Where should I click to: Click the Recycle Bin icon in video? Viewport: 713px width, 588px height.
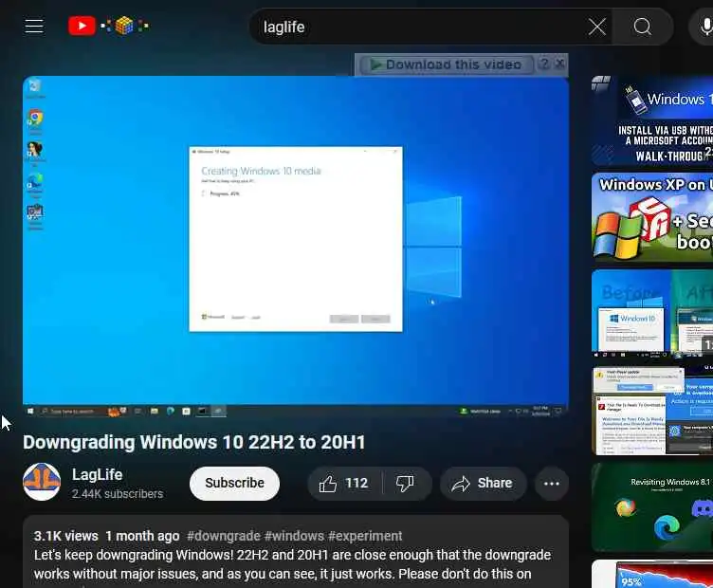coord(34,86)
